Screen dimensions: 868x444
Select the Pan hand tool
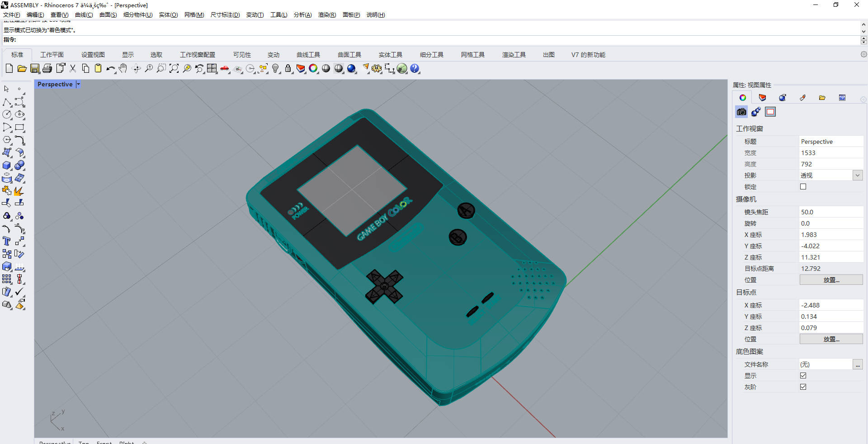click(x=123, y=69)
